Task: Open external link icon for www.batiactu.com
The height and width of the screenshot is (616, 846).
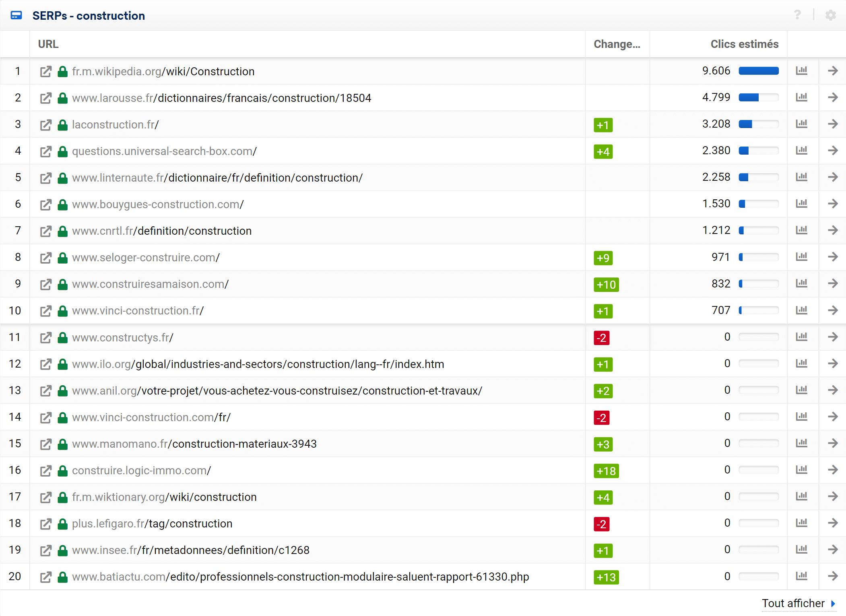Action: pyautogui.click(x=46, y=577)
